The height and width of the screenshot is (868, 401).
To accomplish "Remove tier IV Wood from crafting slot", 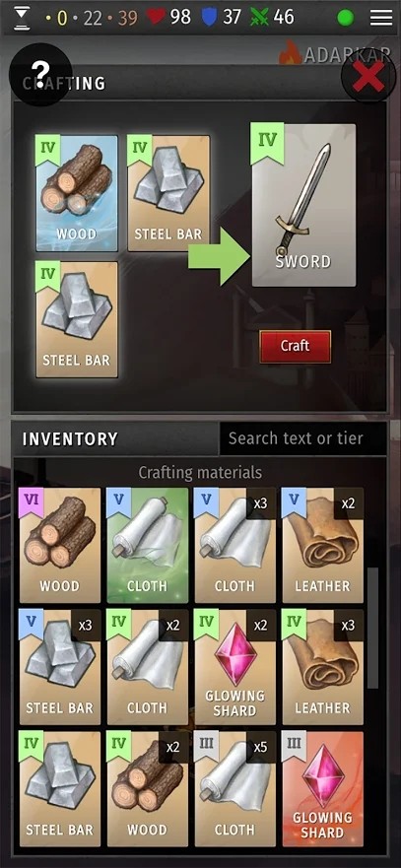I will 77,193.
